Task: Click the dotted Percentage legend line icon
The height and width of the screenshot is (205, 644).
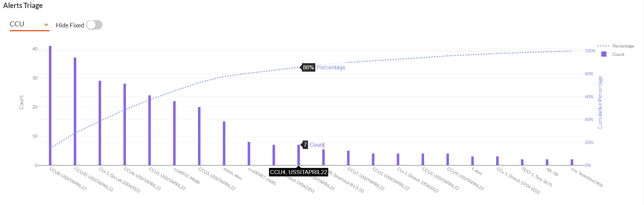Action: click(603, 46)
